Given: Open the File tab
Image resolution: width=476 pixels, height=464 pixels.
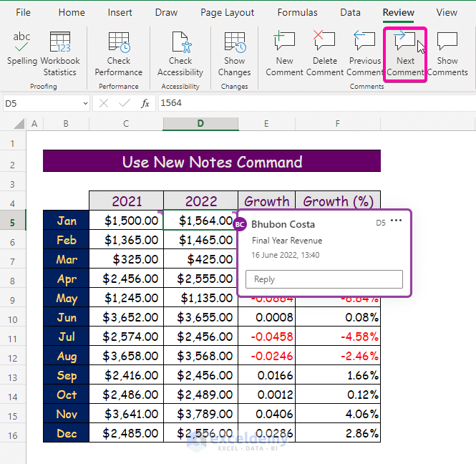Looking at the screenshot, I should click(23, 12).
